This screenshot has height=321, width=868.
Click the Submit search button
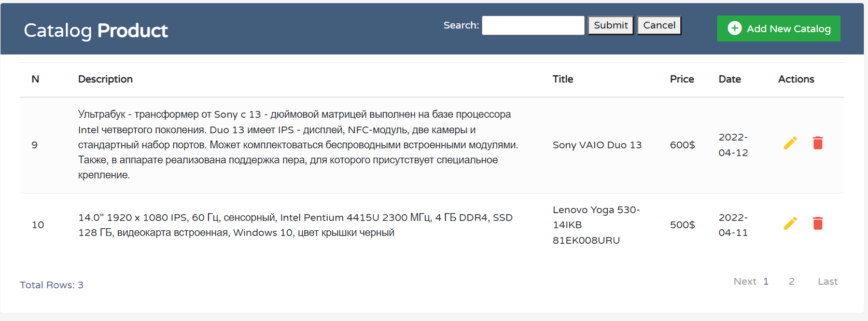pos(610,25)
